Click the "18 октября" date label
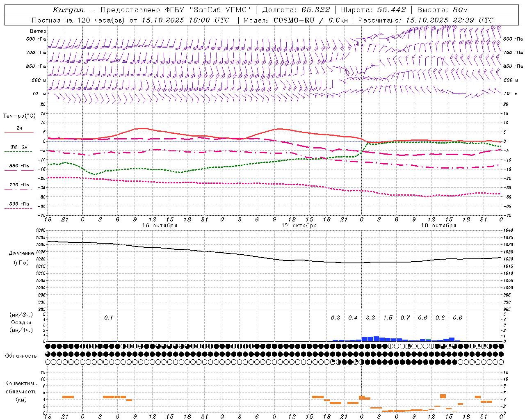Screen dimensions: 525x420 438,226
